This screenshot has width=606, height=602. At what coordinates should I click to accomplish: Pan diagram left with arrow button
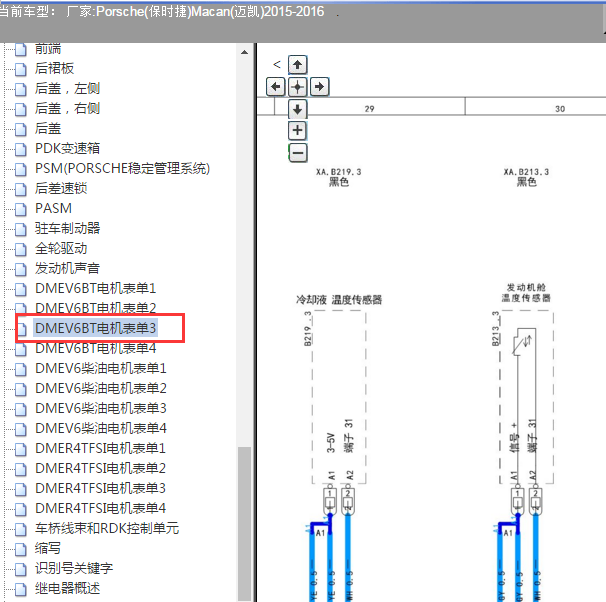pyautogui.click(x=276, y=87)
